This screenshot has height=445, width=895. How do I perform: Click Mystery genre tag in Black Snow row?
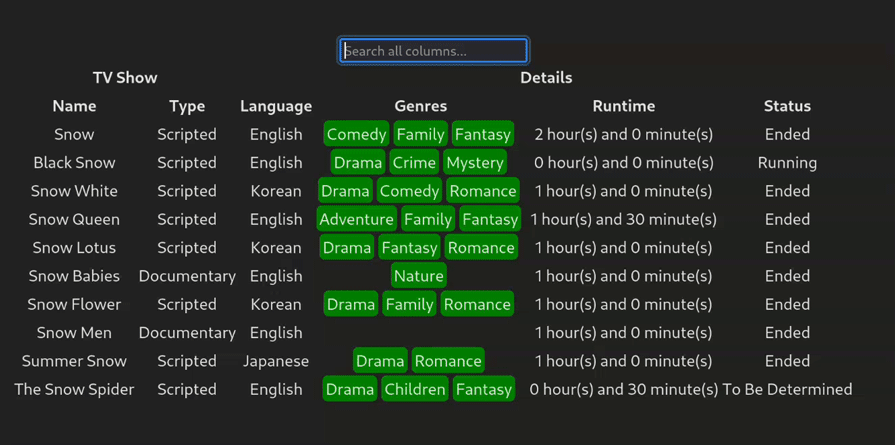point(475,163)
